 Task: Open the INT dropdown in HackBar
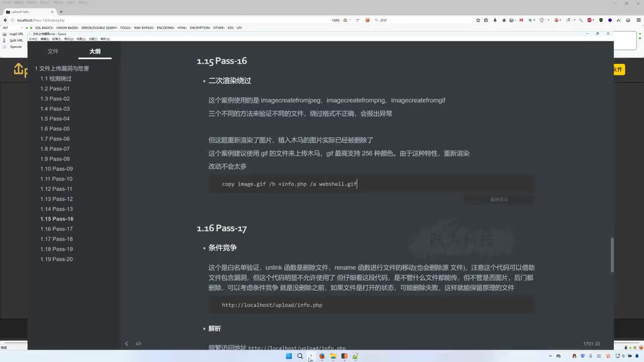[x=12, y=28]
